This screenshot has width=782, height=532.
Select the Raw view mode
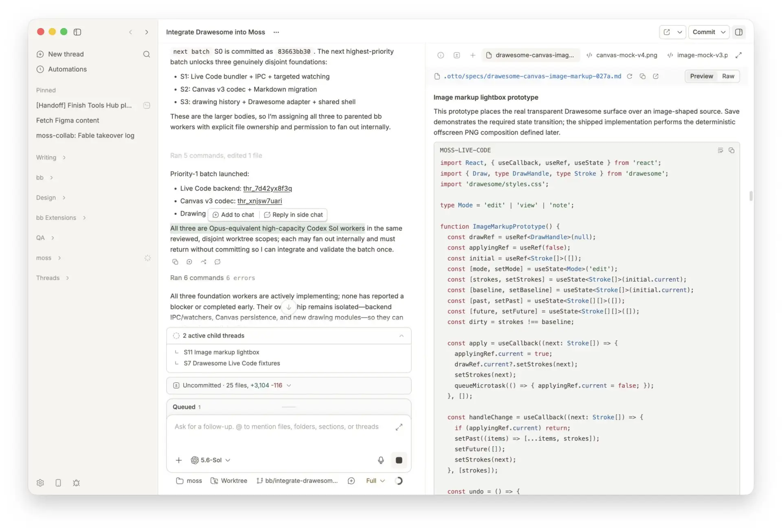tap(728, 76)
